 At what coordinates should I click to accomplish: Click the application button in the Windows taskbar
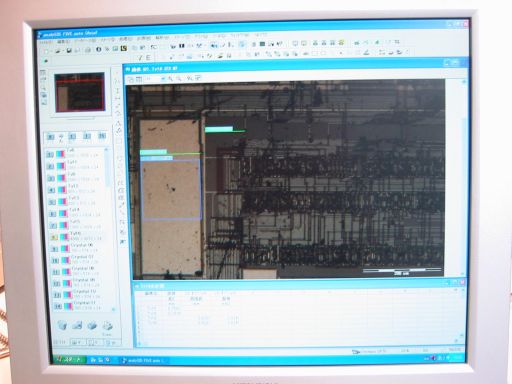coord(144,360)
